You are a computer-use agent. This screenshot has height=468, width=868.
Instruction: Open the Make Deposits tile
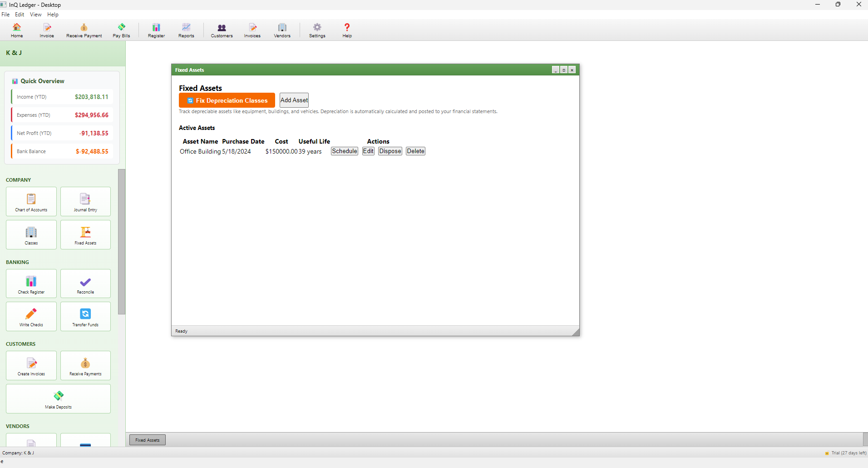pos(58,399)
